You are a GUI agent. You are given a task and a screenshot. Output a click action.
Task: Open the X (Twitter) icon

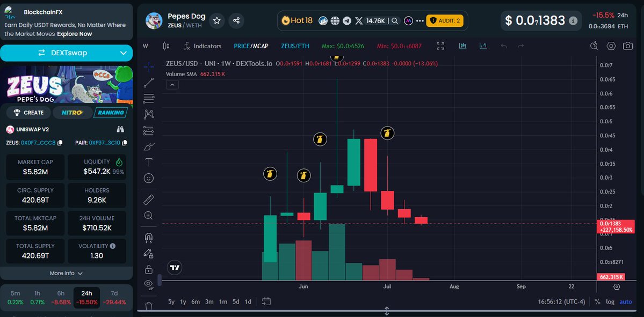(x=359, y=20)
